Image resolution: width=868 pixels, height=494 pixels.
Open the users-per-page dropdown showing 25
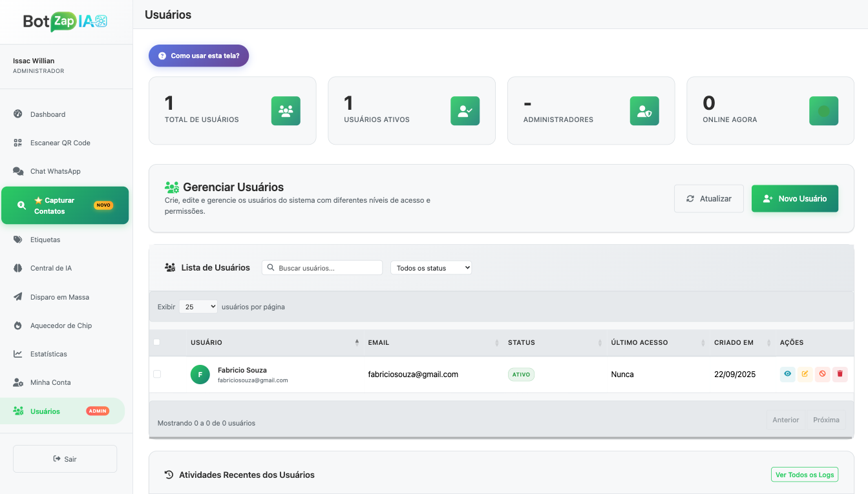(198, 307)
